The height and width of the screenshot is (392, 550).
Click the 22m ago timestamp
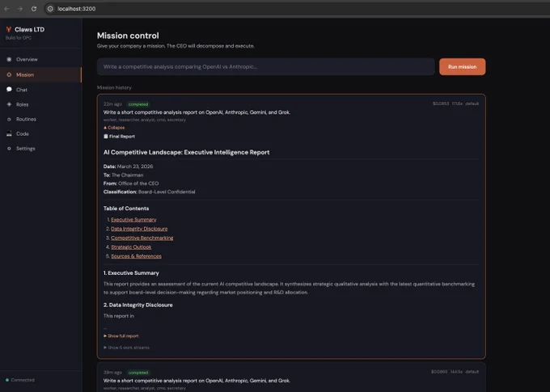tap(112, 104)
